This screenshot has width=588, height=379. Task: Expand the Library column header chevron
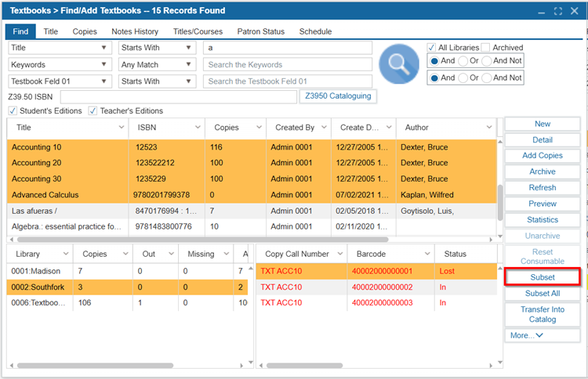click(66, 254)
